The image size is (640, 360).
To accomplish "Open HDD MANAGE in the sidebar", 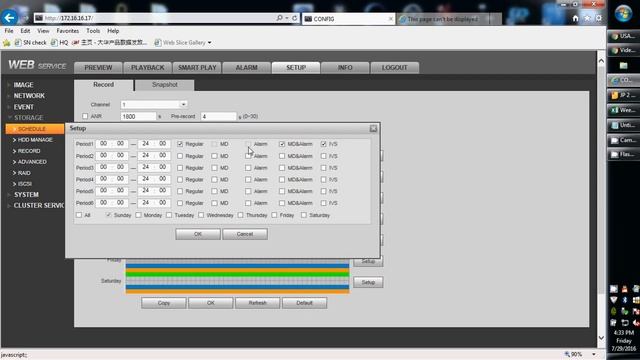I will (x=35, y=140).
